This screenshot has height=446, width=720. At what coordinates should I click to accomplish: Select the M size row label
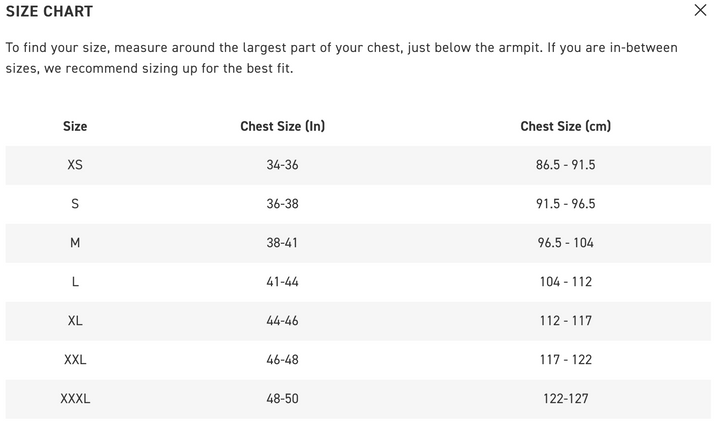click(x=75, y=243)
